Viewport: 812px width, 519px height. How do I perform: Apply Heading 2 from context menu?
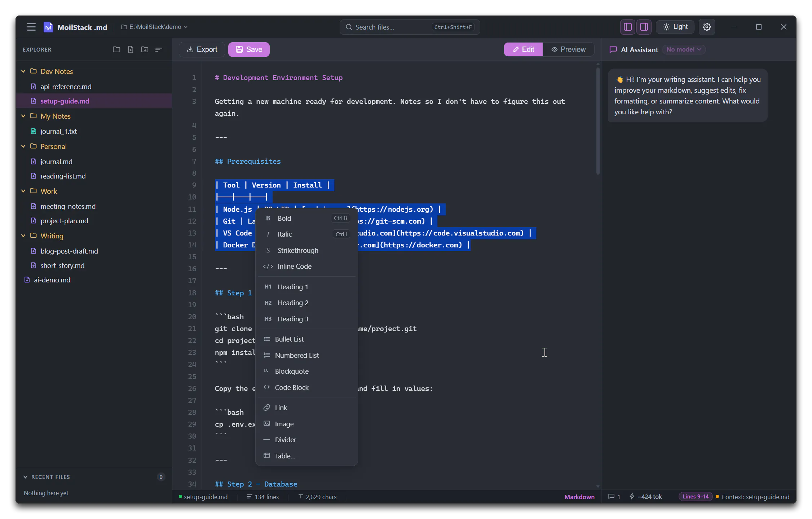[x=306, y=303]
